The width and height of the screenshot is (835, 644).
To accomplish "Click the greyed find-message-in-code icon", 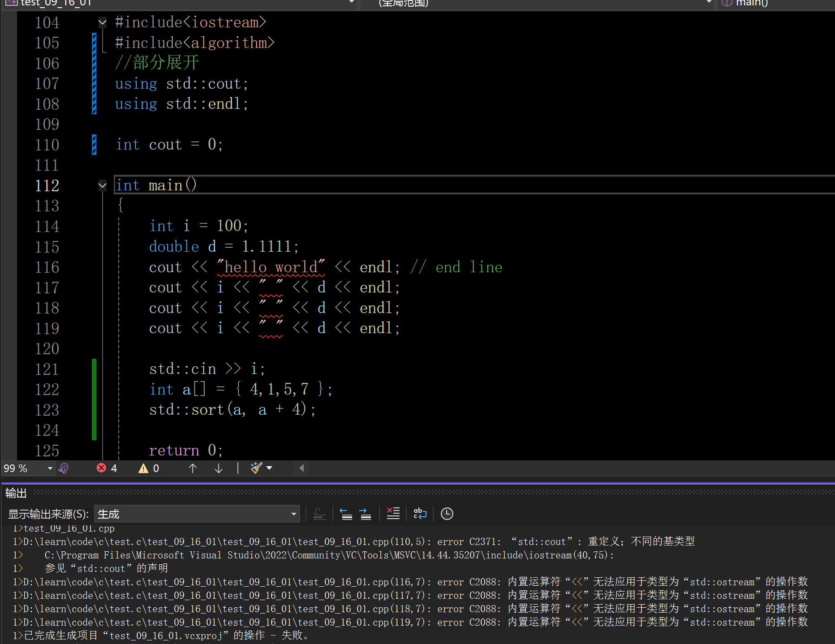I will pos(319,514).
